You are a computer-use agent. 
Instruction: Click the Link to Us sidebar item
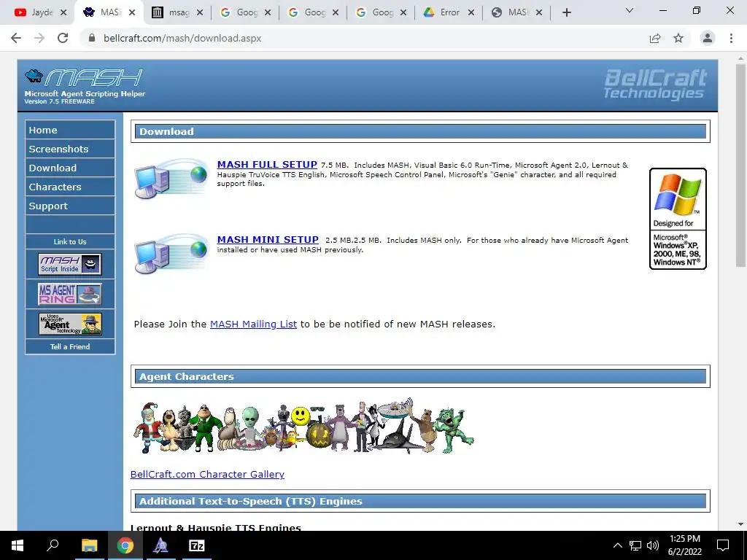(70, 241)
